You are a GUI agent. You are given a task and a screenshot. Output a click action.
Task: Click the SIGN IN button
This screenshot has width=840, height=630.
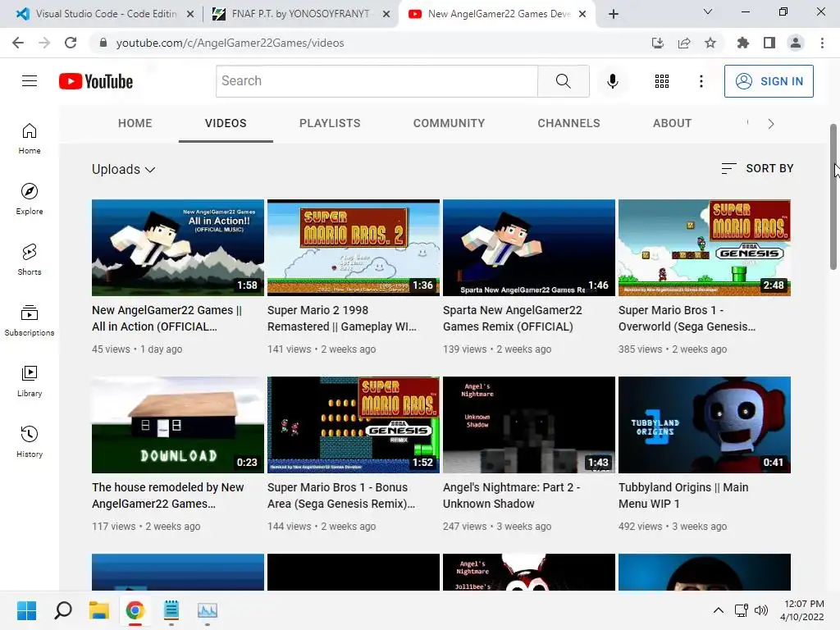click(x=769, y=81)
